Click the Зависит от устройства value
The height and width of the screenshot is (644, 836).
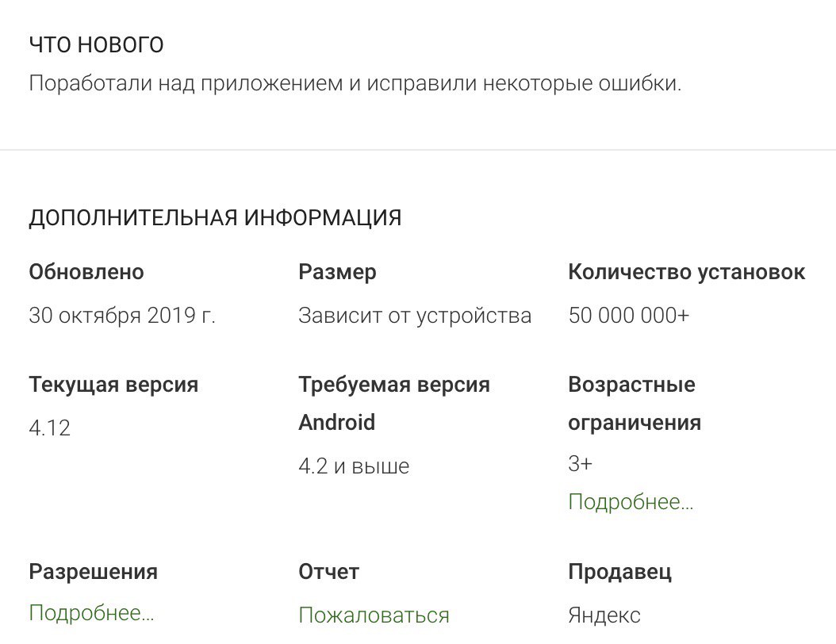tap(415, 316)
